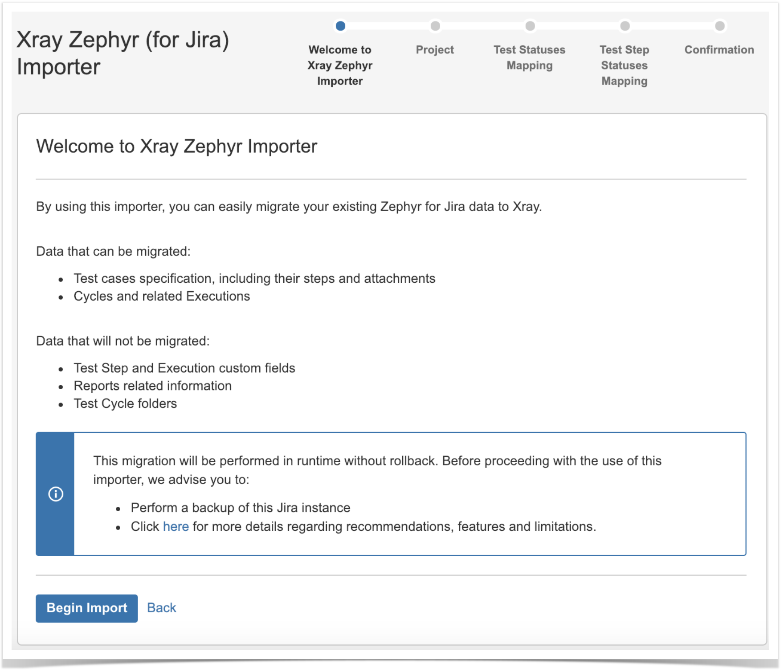Select the Welcome to Xray Zephyr Importer step dot
The image size is (784, 672).
click(340, 26)
